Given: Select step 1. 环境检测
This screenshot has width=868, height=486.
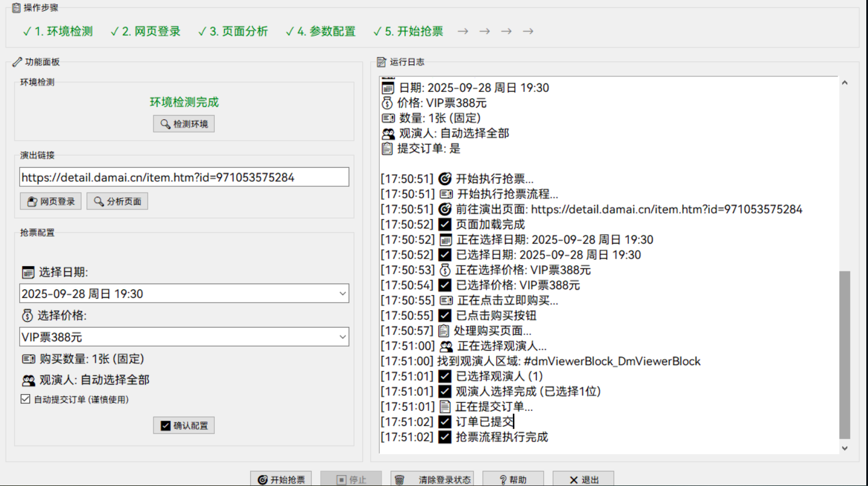Looking at the screenshot, I should (x=58, y=31).
